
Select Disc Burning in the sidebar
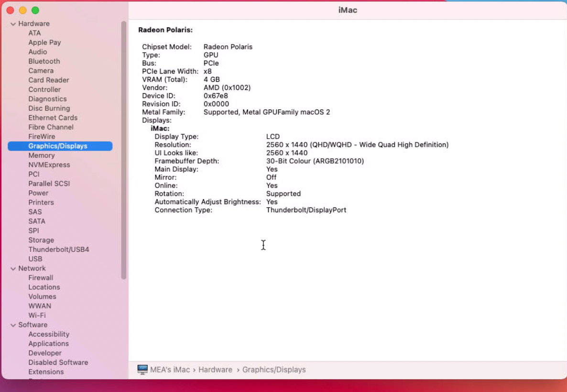point(49,108)
